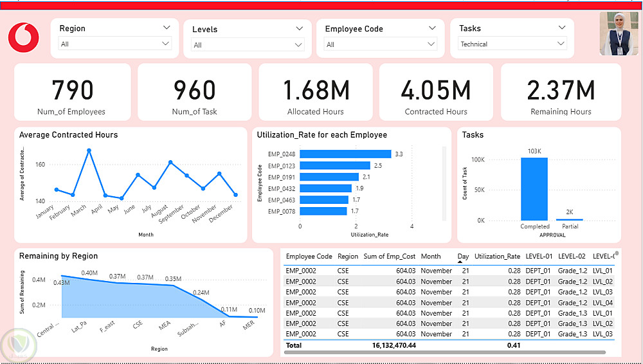
Task: Sort table by Day column header
Action: 463,256
